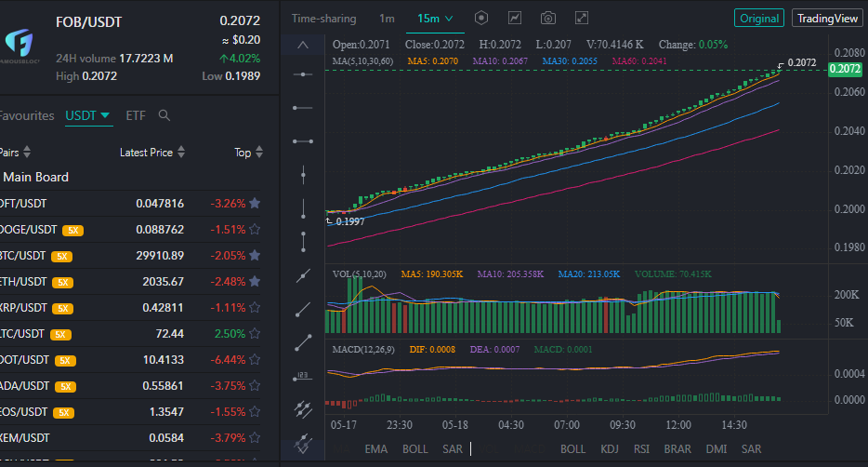Take a chart snapshot with camera icon
Image resolution: width=868 pixels, height=467 pixels.
click(548, 19)
